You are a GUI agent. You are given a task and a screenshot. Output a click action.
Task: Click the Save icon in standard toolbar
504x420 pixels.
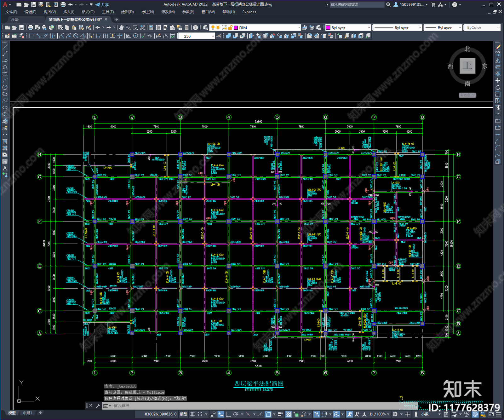tap(21, 28)
